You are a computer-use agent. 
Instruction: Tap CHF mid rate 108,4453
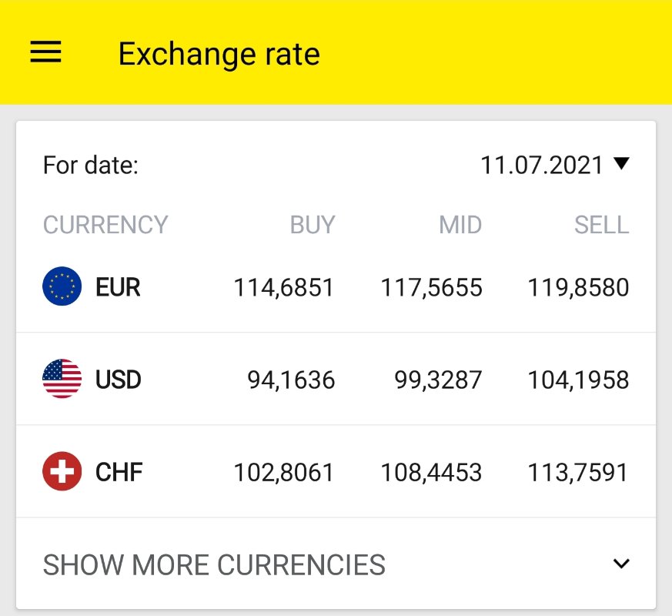tap(431, 472)
